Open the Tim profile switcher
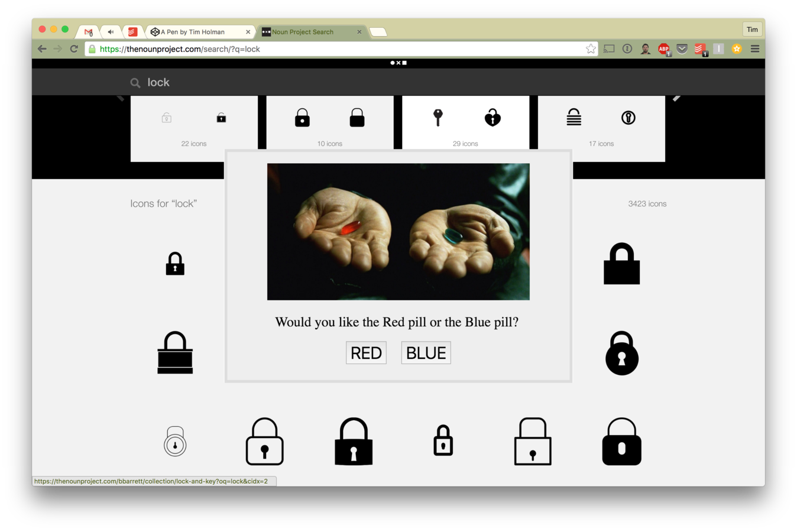This screenshot has height=532, width=797. tap(752, 29)
